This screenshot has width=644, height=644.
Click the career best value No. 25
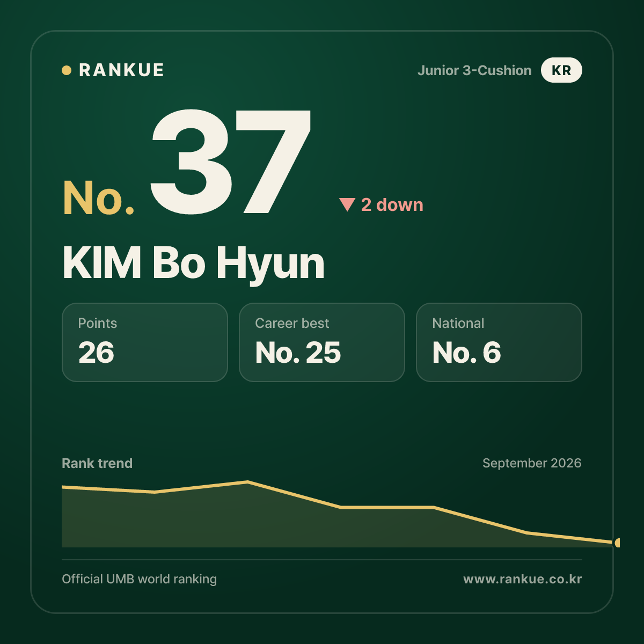(298, 353)
